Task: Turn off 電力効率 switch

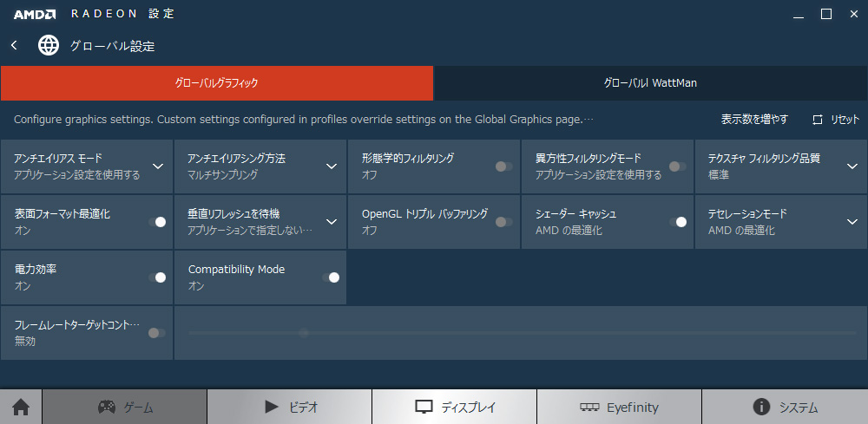Action: [157, 277]
